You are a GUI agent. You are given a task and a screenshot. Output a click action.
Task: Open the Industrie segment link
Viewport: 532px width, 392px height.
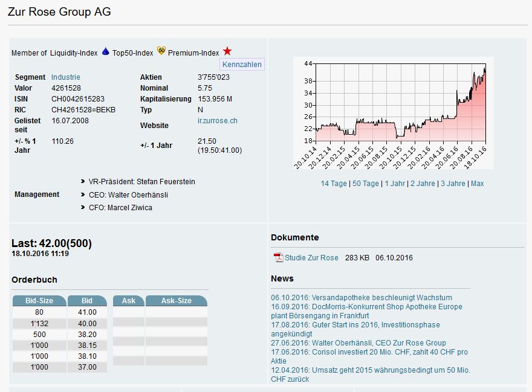coord(66,77)
